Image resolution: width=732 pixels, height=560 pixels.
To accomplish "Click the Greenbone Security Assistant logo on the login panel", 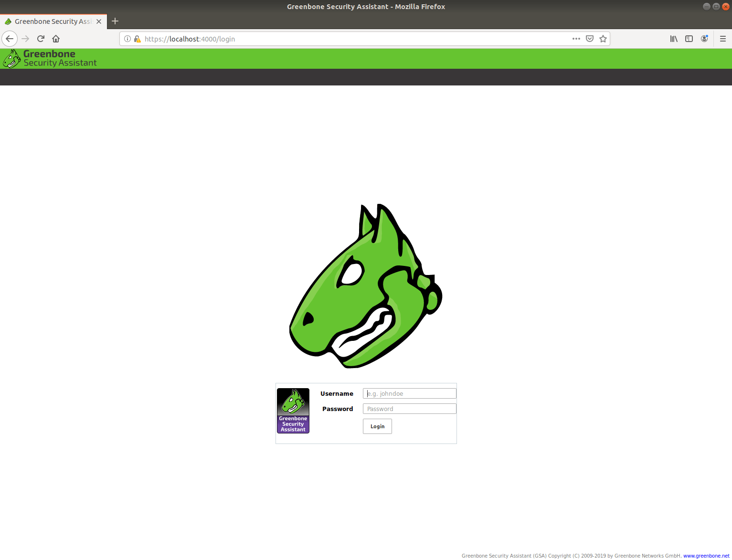I will (293, 411).
